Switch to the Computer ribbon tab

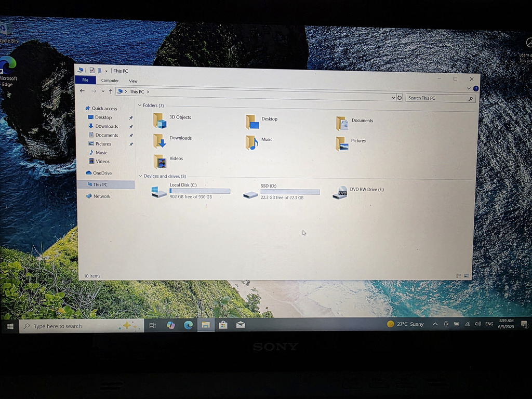[x=110, y=81]
